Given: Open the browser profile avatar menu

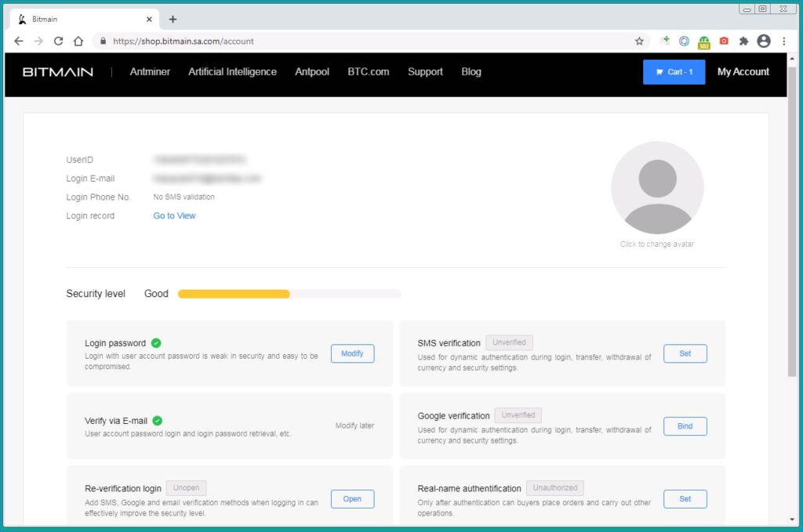Looking at the screenshot, I should (764, 41).
